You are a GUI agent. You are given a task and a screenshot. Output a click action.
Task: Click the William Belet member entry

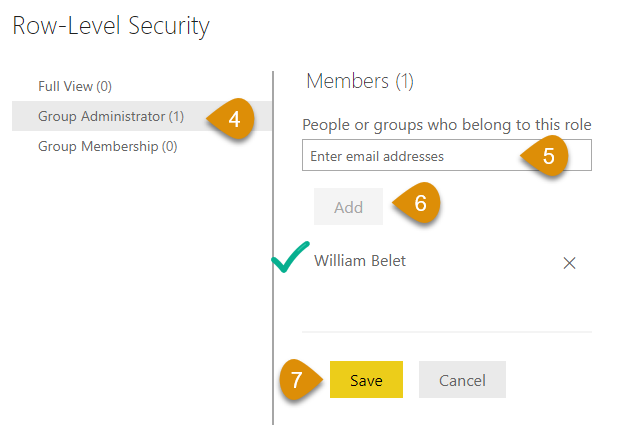tap(360, 261)
